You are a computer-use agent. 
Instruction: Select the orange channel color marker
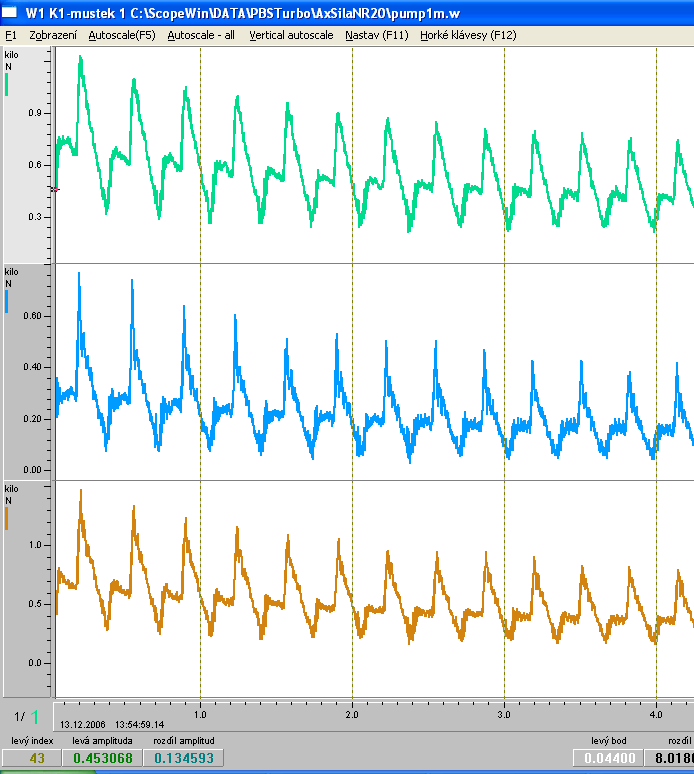pyautogui.click(x=6, y=518)
